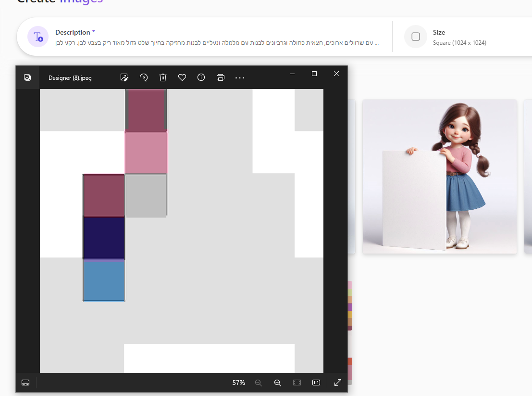
Task: Open the See more three-dots menu
Action: 240,77
